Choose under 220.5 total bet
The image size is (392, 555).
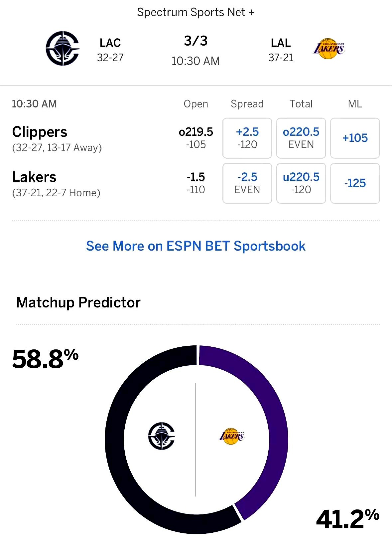point(301,183)
